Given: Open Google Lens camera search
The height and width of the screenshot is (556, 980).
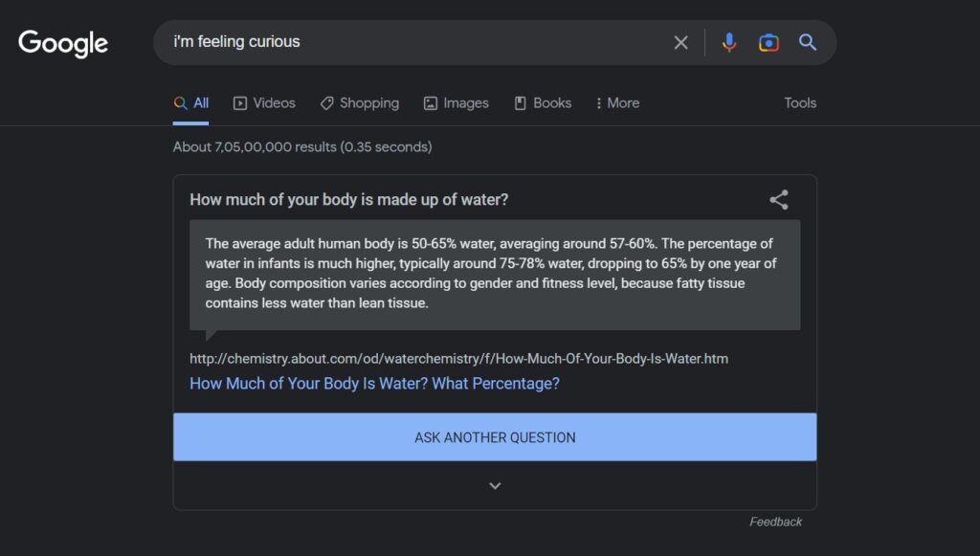Looking at the screenshot, I should [768, 42].
